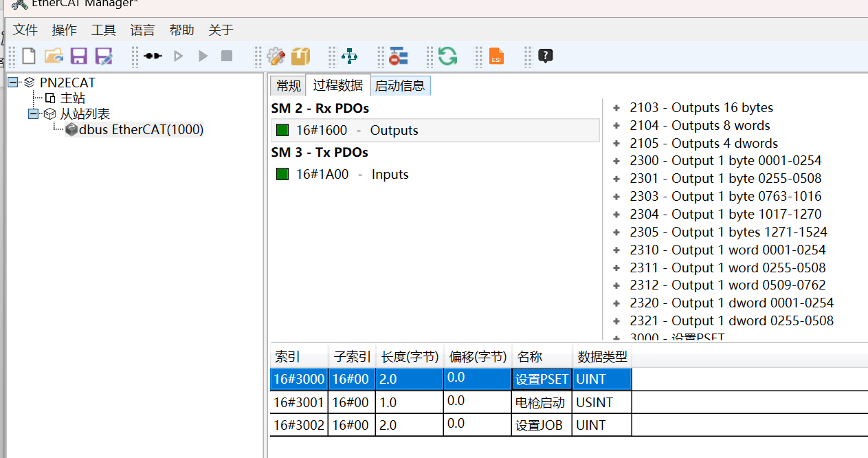Image resolution: width=868 pixels, height=458 pixels.
Task: Expand 2305 - Output 1 bytes 1271-1524
Action: click(x=616, y=232)
